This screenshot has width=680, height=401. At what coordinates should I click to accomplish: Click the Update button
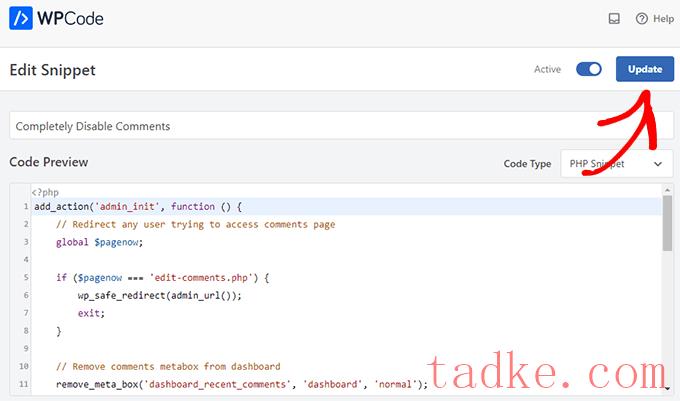click(x=644, y=70)
